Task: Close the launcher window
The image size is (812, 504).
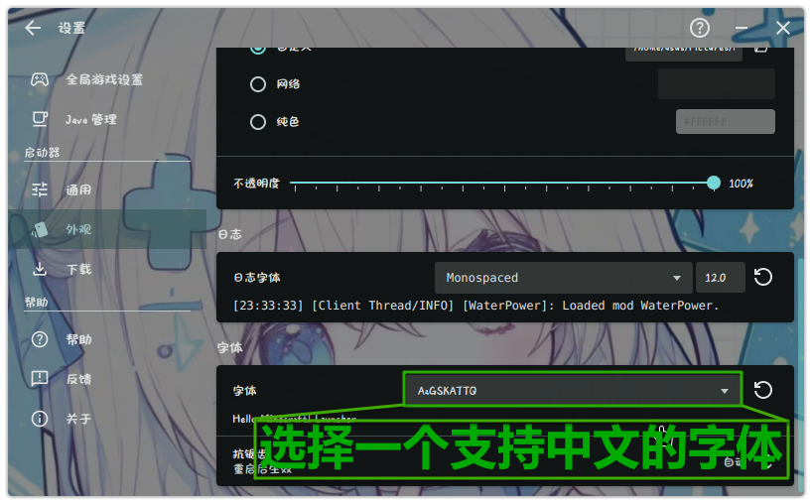Action: click(x=783, y=28)
